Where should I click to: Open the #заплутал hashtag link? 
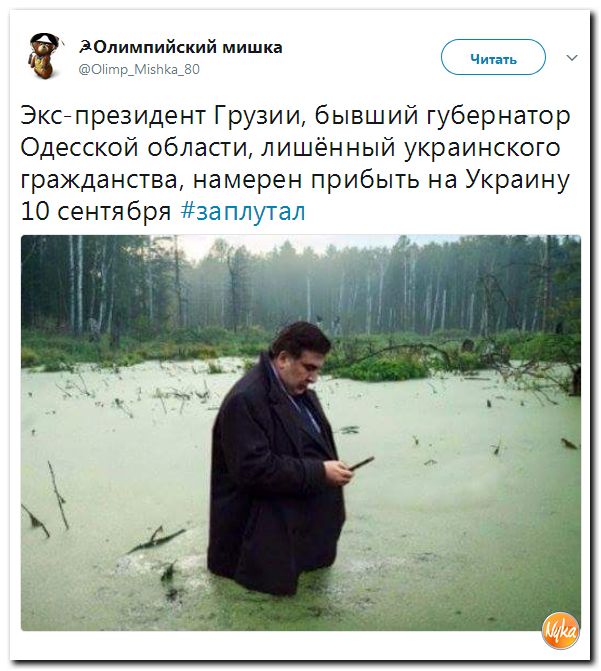click(243, 211)
